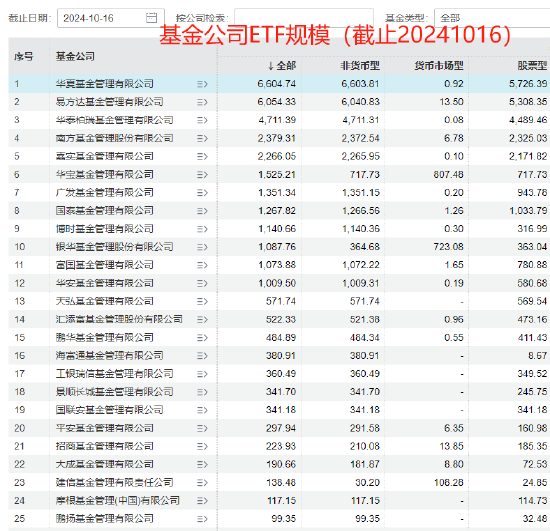This screenshot has width=550, height=531.
Task: Click stock-type value 5,726.39
Action: [528, 84]
